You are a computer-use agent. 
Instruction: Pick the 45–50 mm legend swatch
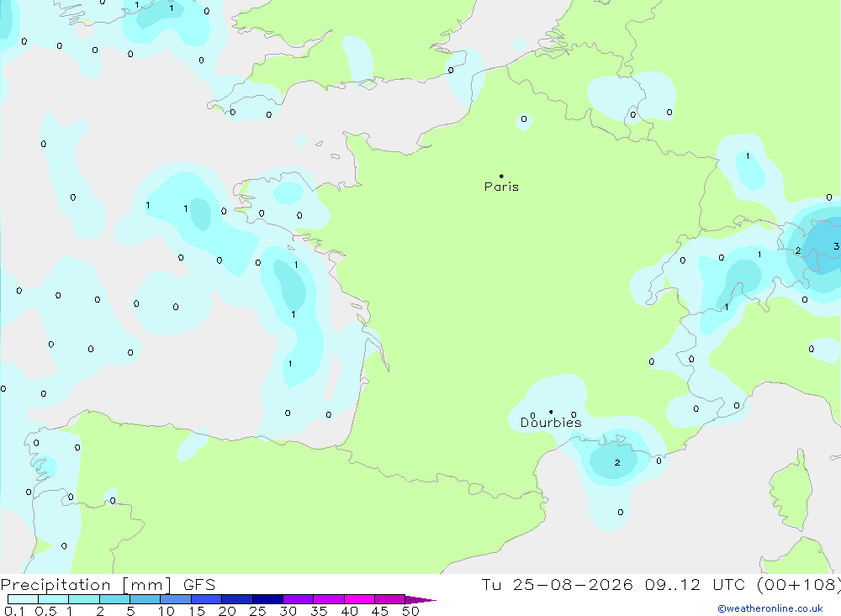click(x=390, y=599)
